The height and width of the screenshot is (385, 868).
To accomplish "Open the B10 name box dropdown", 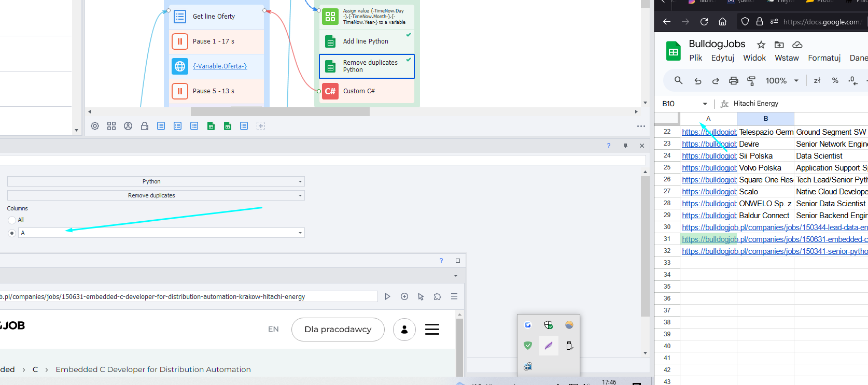I will [x=705, y=104].
